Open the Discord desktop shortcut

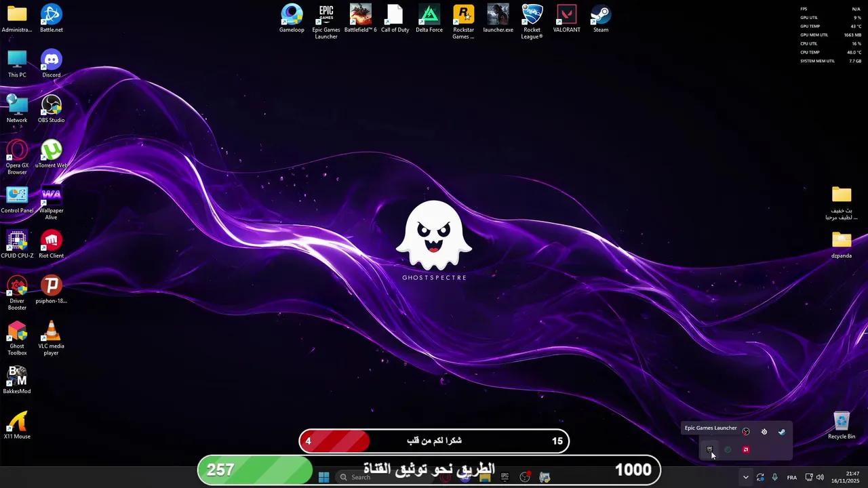[x=52, y=64]
